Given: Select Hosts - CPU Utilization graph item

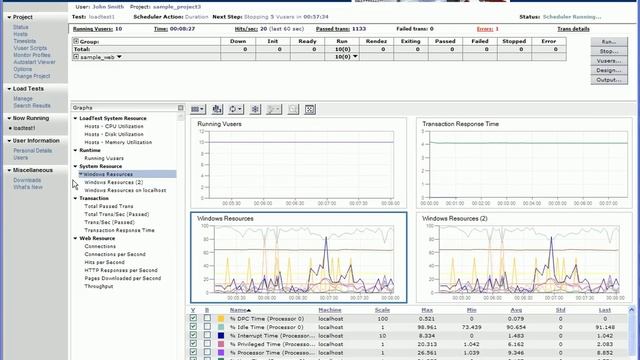Looking at the screenshot, I should 114,127.
